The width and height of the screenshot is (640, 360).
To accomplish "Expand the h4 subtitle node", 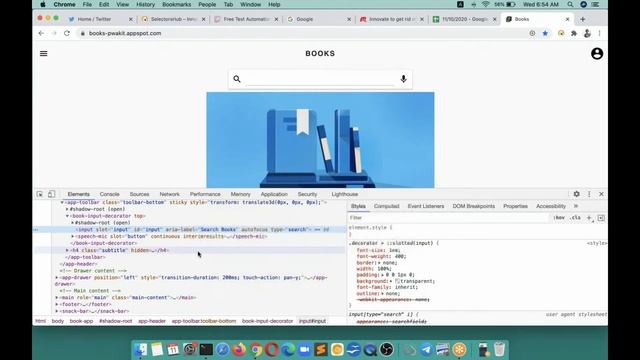I will 67,250.
